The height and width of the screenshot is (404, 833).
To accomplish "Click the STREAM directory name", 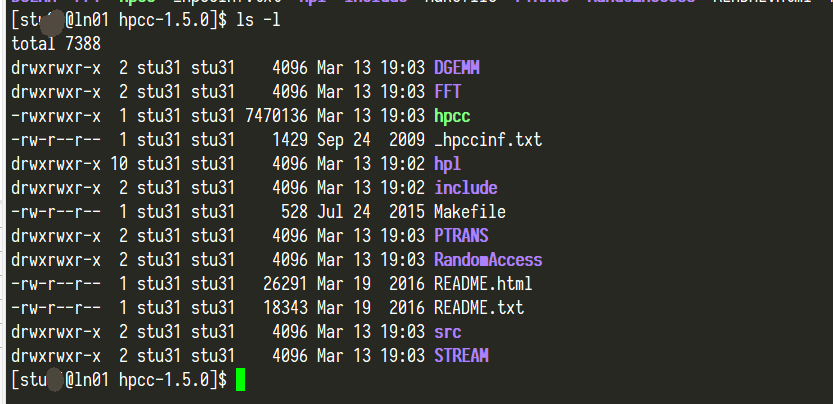I will pyautogui.click(x=461, y=356).
